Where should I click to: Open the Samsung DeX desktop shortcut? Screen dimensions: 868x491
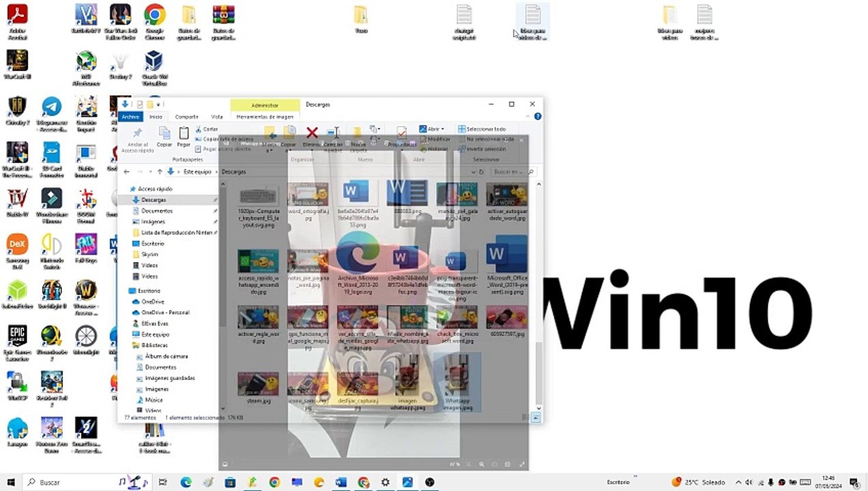(x=17, y=252)
